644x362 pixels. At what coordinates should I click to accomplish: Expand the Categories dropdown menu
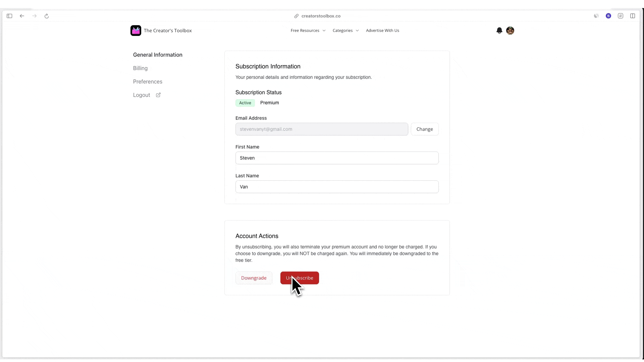(345, 31)
